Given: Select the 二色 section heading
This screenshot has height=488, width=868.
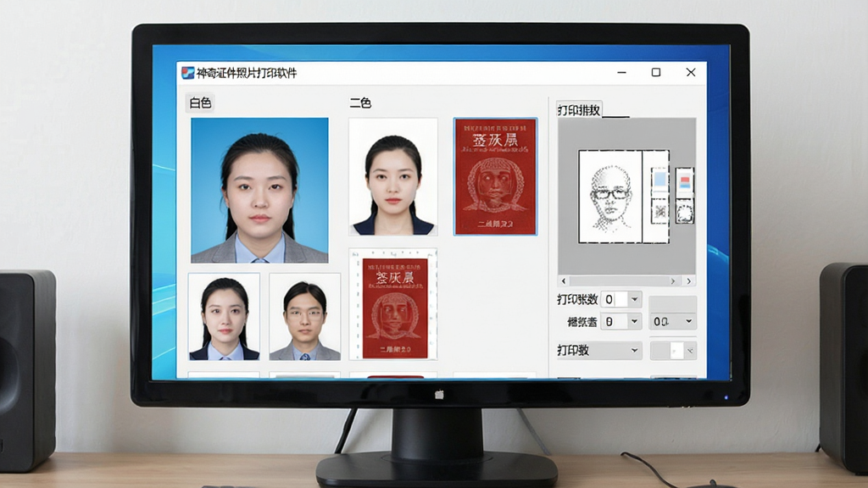Looking at the screenshot, I should coord(360,103).
